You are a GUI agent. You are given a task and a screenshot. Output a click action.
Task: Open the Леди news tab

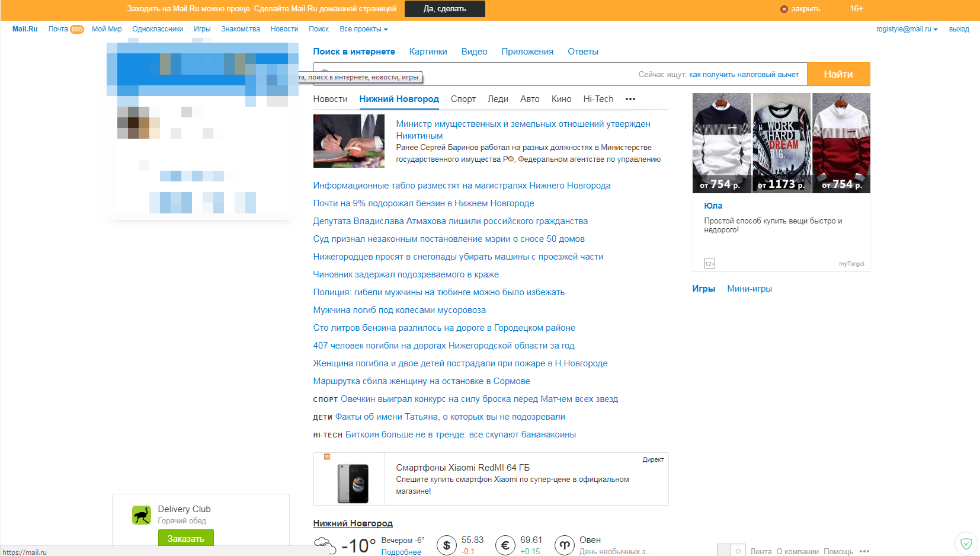pyautogui.click(x=498, y=99)
